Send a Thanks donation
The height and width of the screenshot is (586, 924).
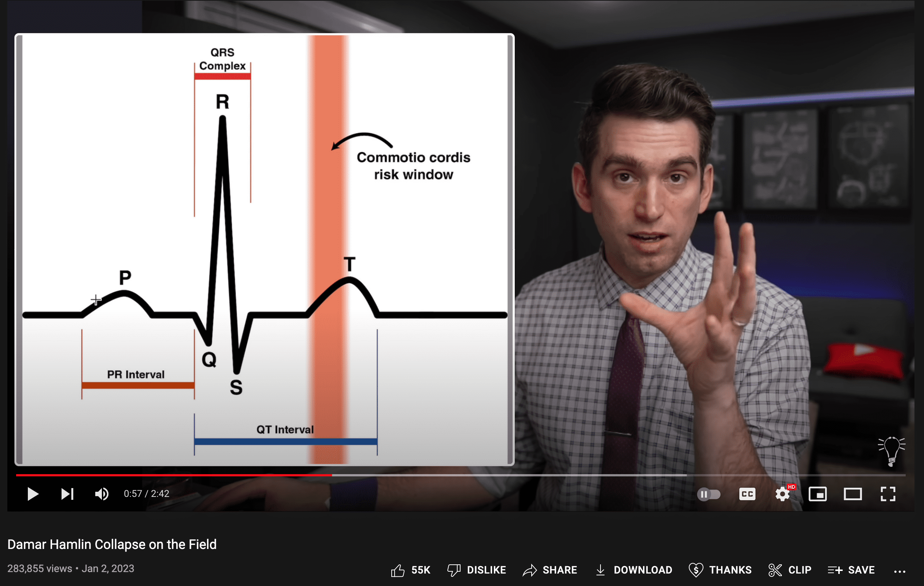(x=720, y=570)
